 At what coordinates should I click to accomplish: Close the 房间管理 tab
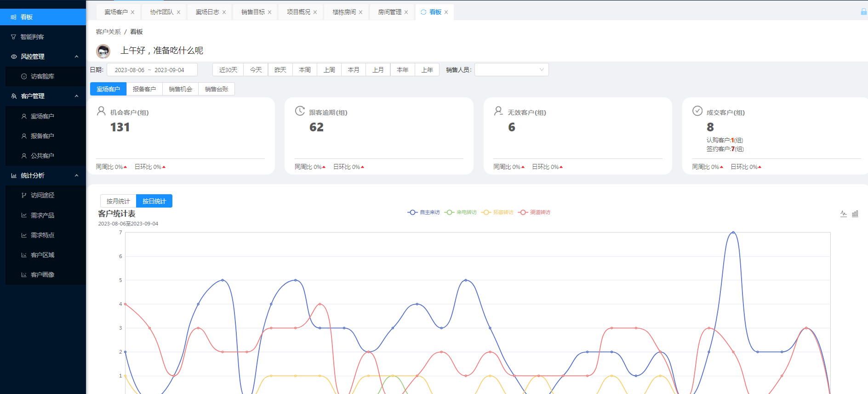406,12
